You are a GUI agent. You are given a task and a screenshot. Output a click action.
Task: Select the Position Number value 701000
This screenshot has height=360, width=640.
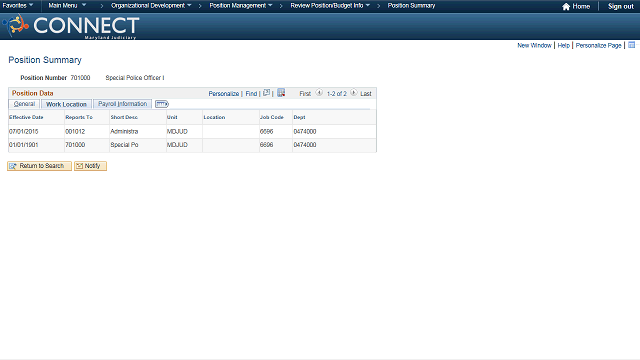80,78
